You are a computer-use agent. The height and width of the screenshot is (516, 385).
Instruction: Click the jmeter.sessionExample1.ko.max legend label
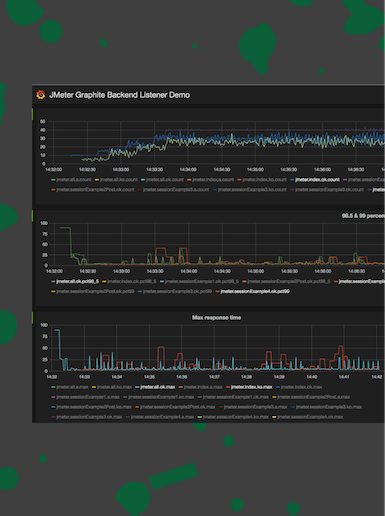point(161,397)
